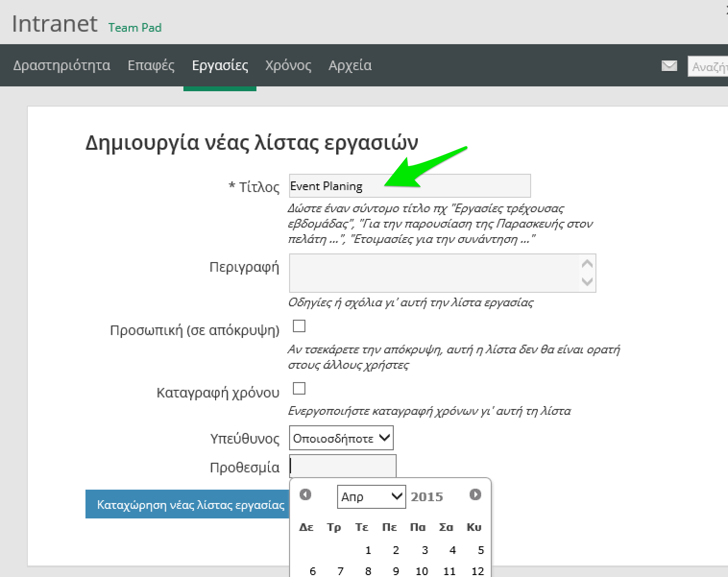Click Καταχώρηση νέας λίστας εργασίας button
The width and height of the screenshot is (728, 577).
coord(190,505)
